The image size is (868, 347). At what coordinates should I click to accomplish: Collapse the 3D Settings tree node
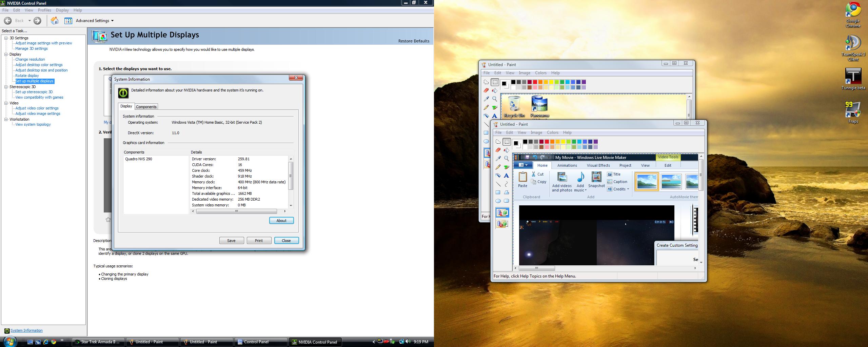pos(6,38)
